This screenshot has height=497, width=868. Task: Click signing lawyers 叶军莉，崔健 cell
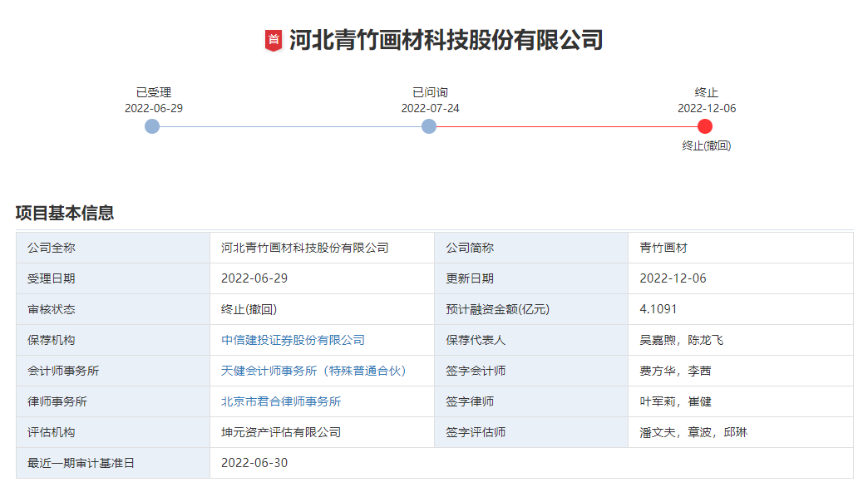tap(675, 401)
